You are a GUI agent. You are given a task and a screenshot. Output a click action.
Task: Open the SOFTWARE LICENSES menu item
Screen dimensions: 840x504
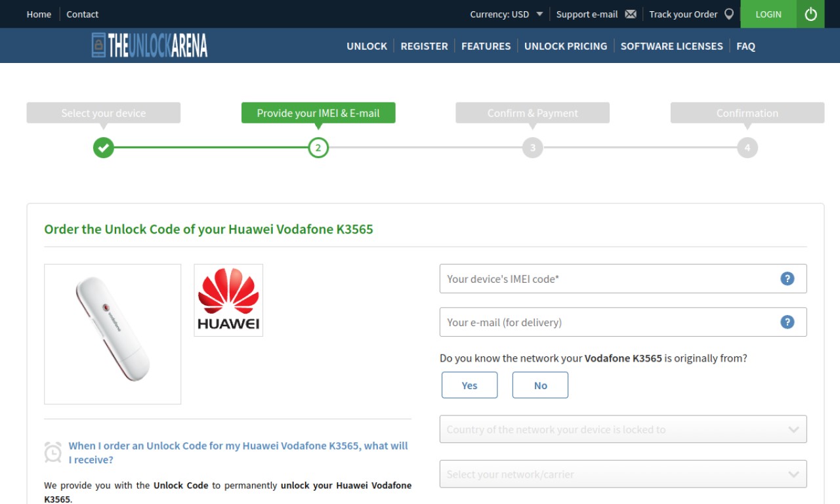(671, 46)
